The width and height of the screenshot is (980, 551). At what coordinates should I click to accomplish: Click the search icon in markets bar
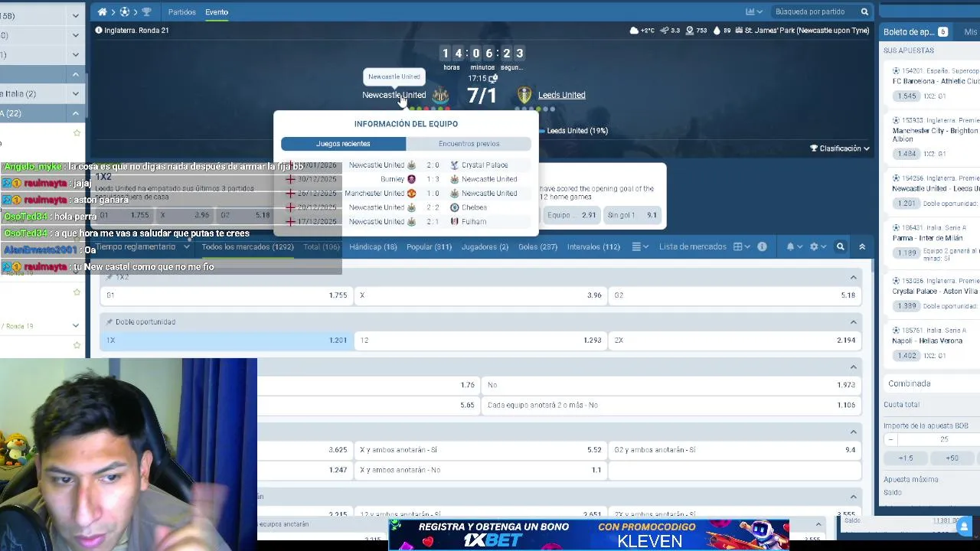pos(841,246)
